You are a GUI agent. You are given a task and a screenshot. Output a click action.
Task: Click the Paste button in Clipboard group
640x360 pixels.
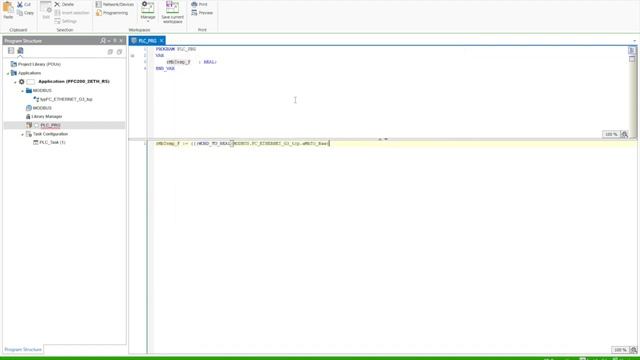(x=8, y=11)
